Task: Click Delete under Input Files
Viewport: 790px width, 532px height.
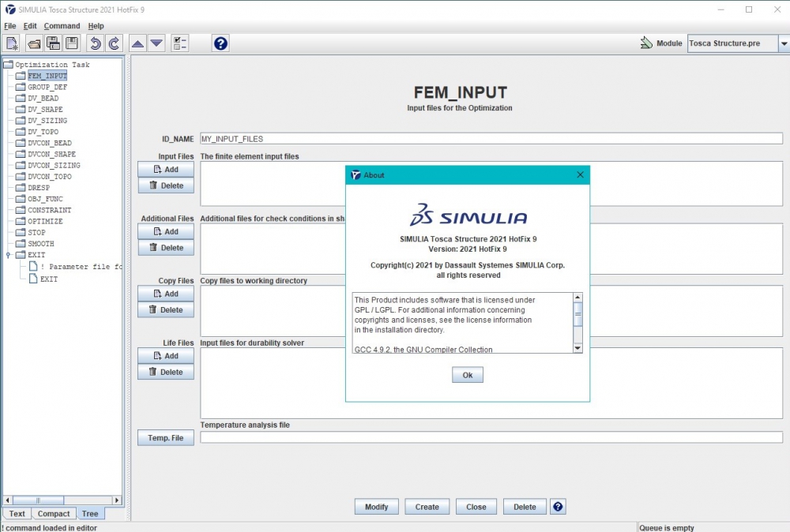Action: [166, 185]
